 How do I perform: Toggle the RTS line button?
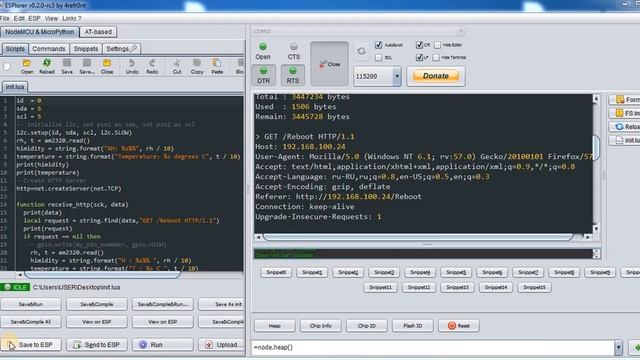[293, 75]
